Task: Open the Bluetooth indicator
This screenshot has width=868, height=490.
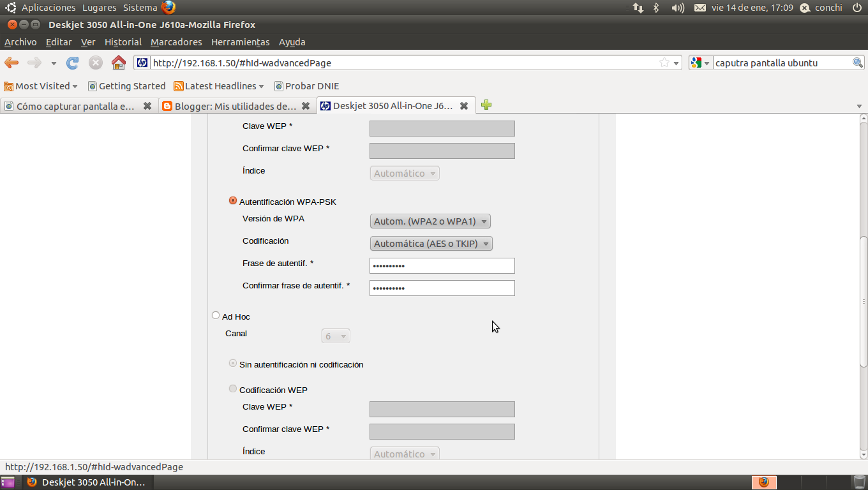Action: point(656,8)
